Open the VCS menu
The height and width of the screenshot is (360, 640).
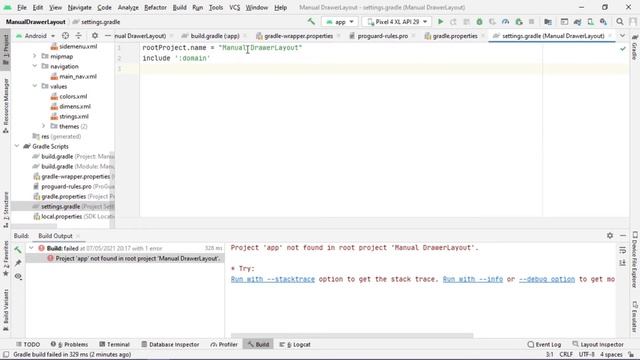click(x=234, y=7)
